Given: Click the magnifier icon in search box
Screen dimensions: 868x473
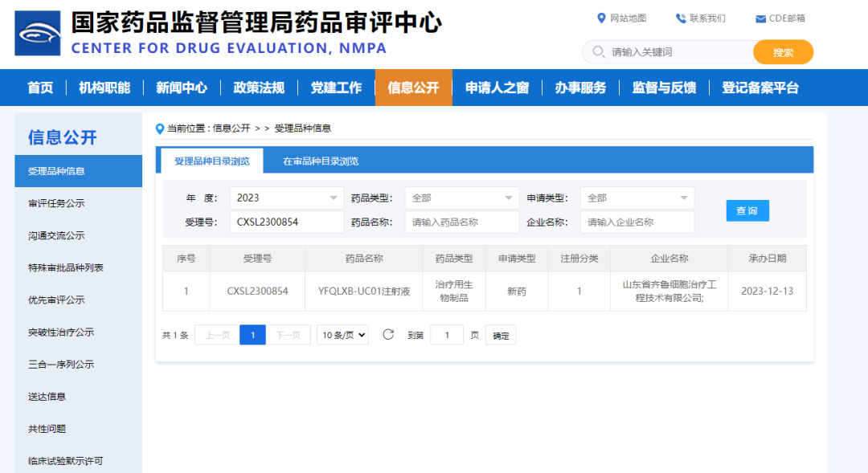Looking at the screenshot, I should click(x=598, y=51).
